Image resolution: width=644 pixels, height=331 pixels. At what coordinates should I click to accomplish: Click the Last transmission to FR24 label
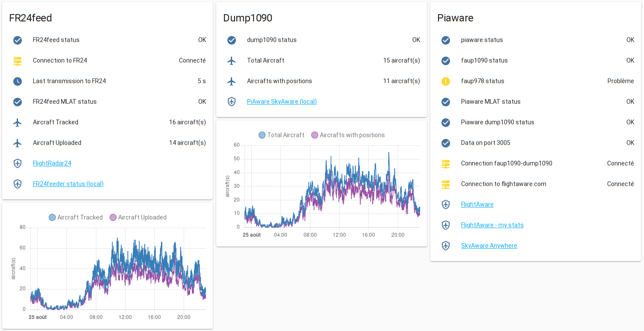coord(69,81)
